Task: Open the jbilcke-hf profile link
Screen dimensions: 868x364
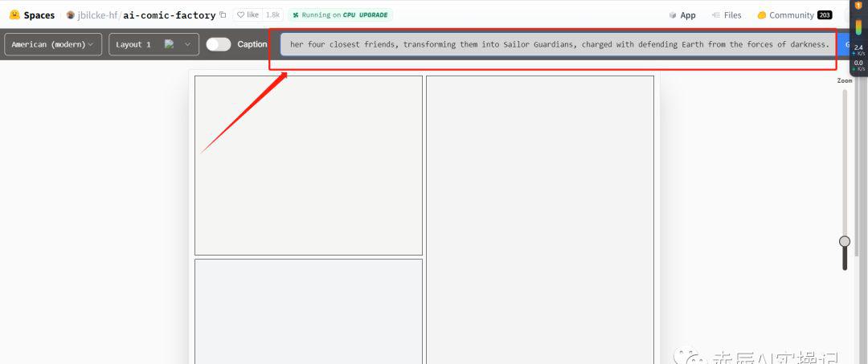Action: click(98, 15)
